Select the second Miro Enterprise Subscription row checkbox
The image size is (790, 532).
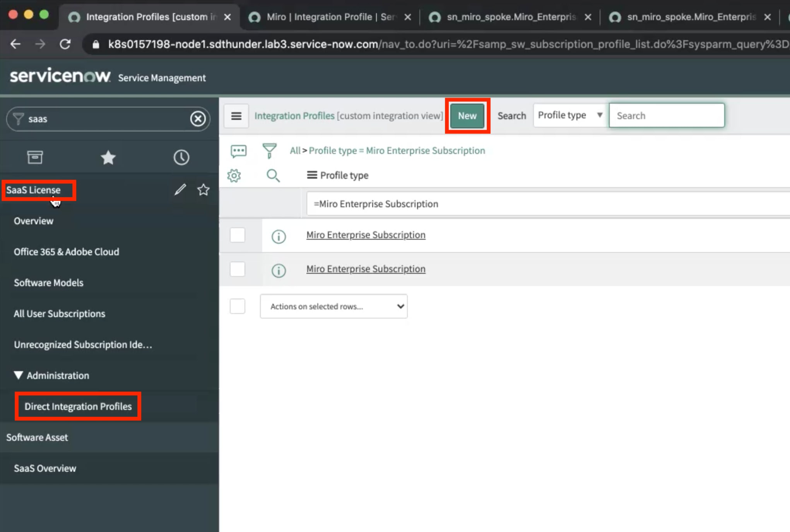(238, 269)
